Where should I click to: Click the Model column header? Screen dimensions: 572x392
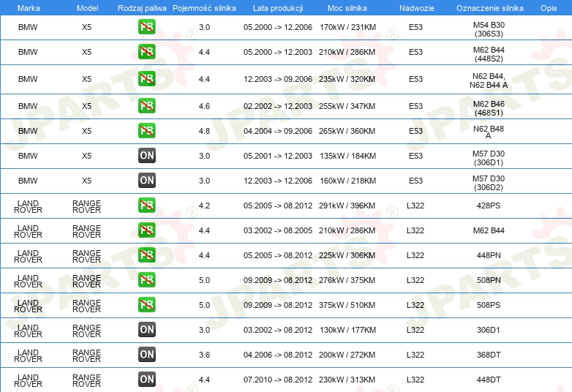tap(87, 8)
